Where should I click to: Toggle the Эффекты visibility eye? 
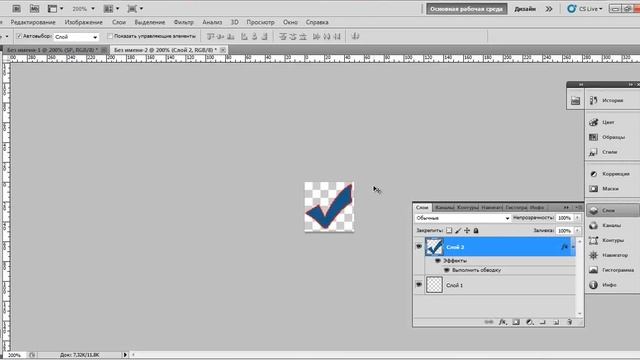point(438,260)
